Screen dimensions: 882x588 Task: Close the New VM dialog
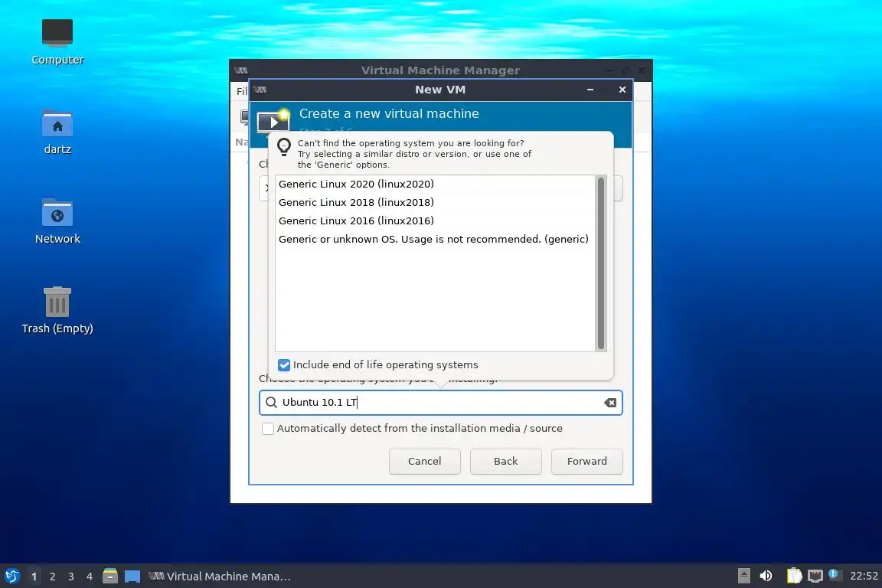tap(622, 90)
